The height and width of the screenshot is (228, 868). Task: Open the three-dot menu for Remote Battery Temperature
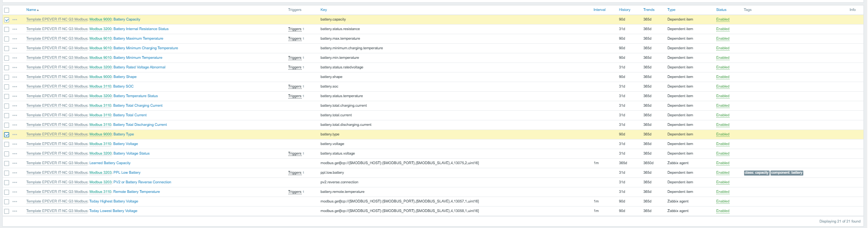tap(15, 192)
